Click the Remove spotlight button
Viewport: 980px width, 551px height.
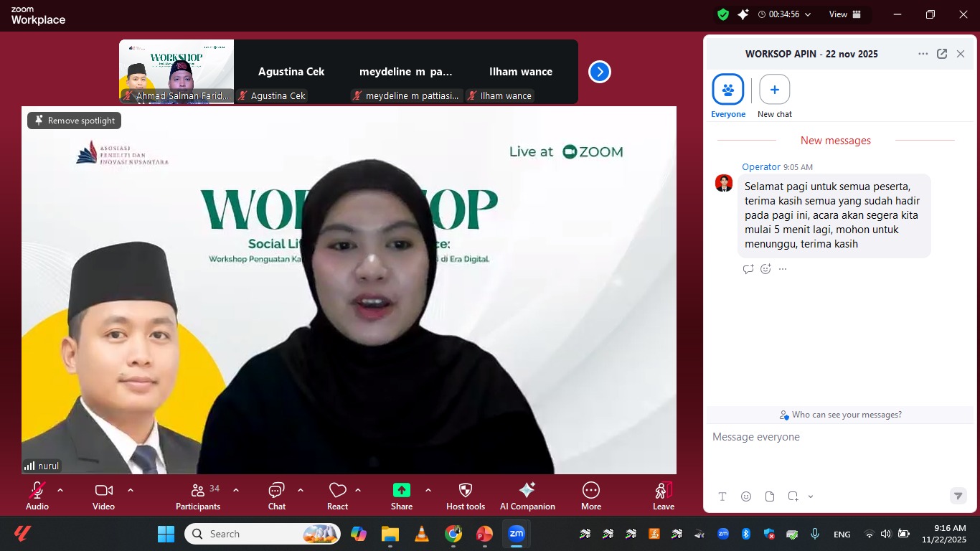75,121
